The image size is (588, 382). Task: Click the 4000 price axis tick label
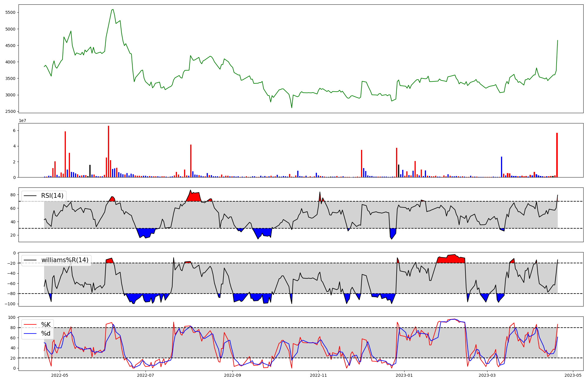click(x=10, y=62)
